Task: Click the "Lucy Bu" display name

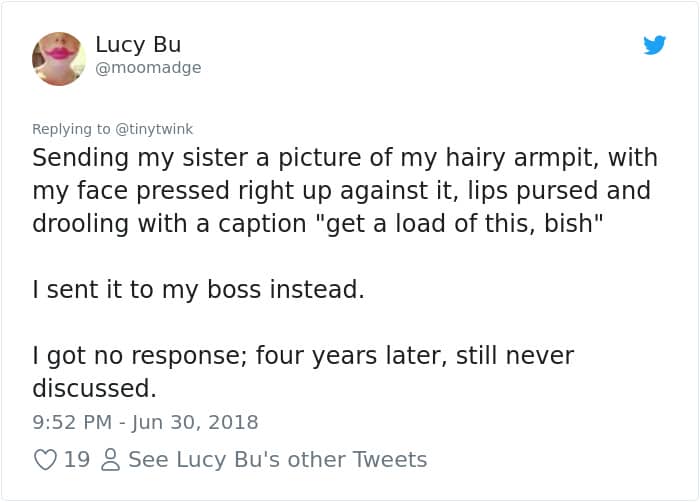Action: pyautogui.click(x=138, y=45)
